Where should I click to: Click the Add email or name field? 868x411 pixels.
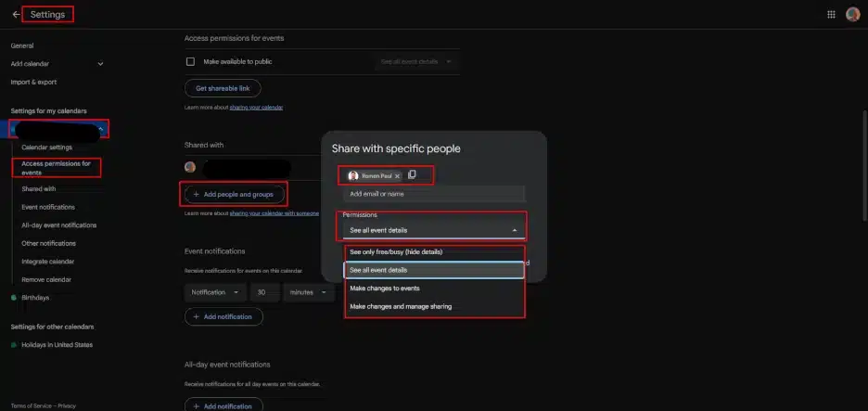point(434,194)
